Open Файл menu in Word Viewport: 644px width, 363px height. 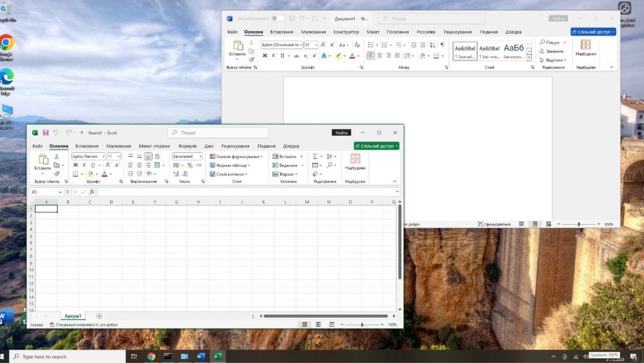point(232,32)
